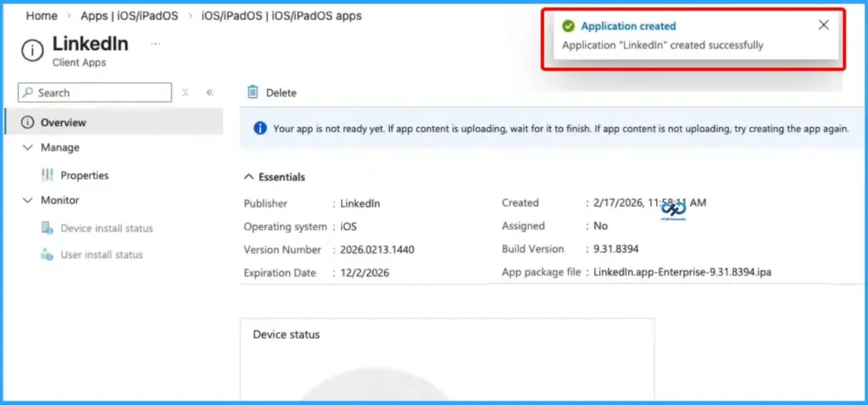Click the Client Apps subtitle
The image size is (868, 405).
(x=79, y=63)
